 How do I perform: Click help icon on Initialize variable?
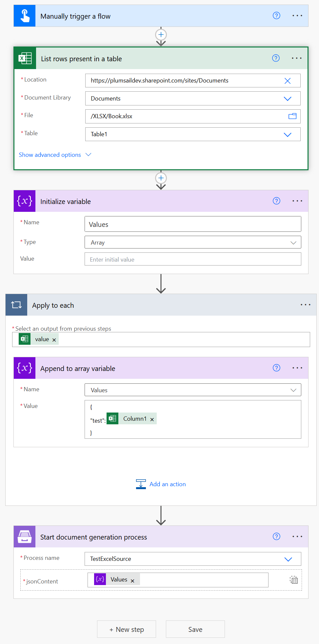click(276, 201)
